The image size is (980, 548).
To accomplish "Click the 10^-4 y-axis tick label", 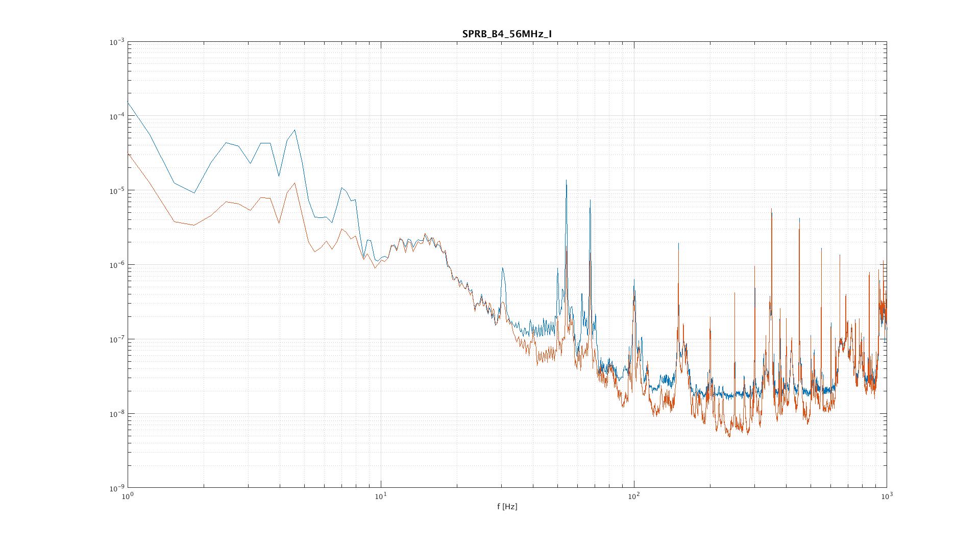I will point(117,116).
